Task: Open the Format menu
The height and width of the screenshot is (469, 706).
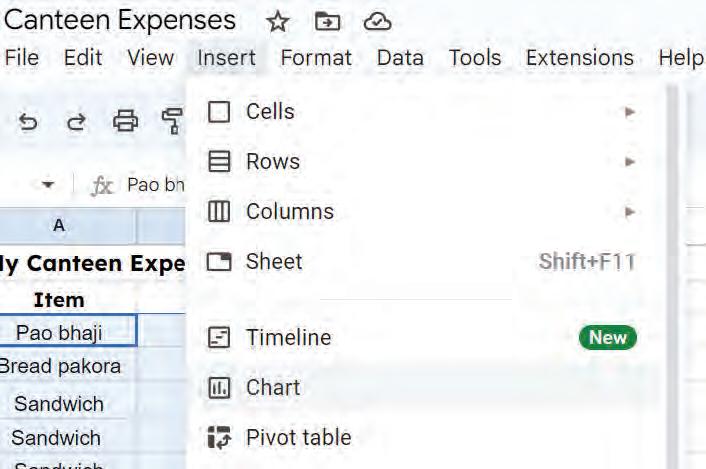Action: click(x=316, y=58)
